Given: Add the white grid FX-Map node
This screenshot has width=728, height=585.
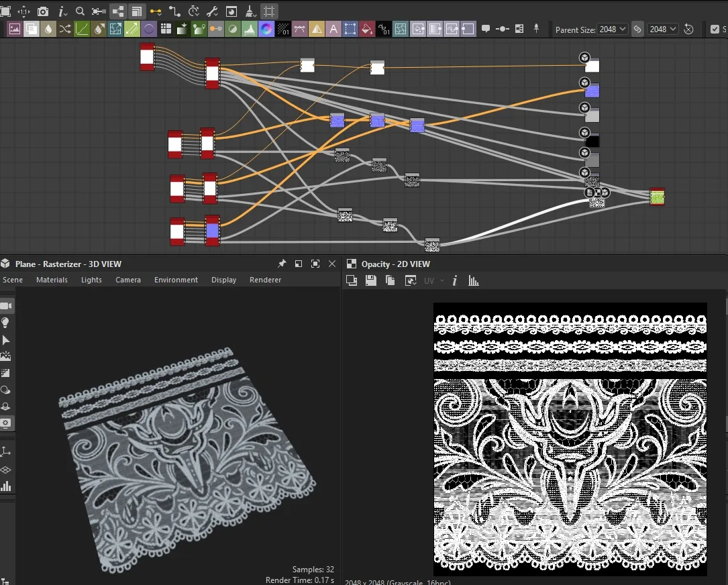Looking at the screenshot, I should (166, 29).
